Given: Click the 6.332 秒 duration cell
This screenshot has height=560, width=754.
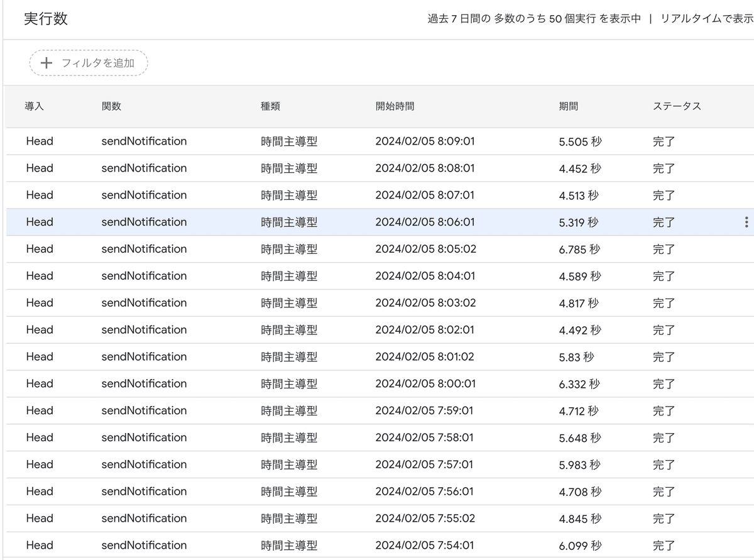Looking at the screenshot, I should [579, 384].
